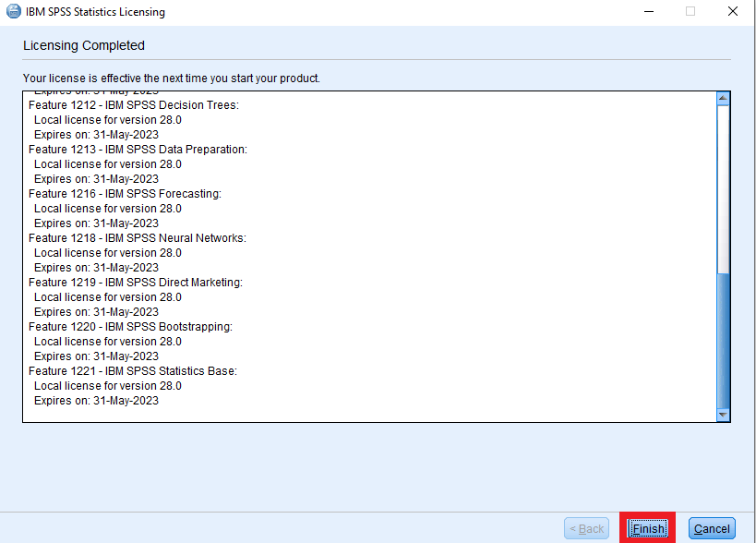The width and height of the screenshot is (756, 543).
Task: Click the last expiry date line in list
Action: [x=96, y=401]
